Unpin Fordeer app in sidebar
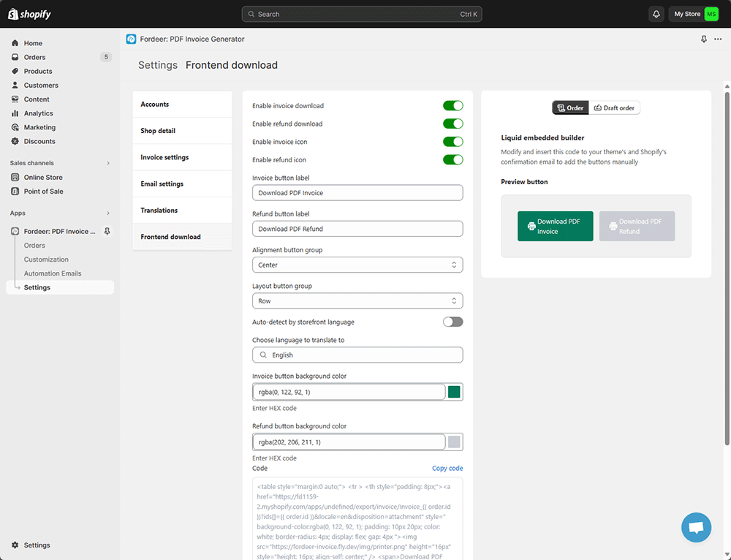 (x=107, y=231)
